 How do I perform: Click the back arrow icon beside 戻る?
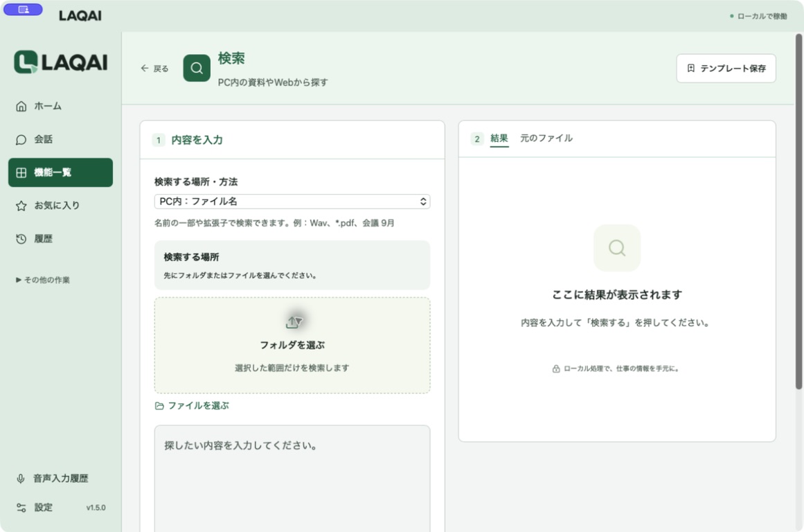pos(145,68)
